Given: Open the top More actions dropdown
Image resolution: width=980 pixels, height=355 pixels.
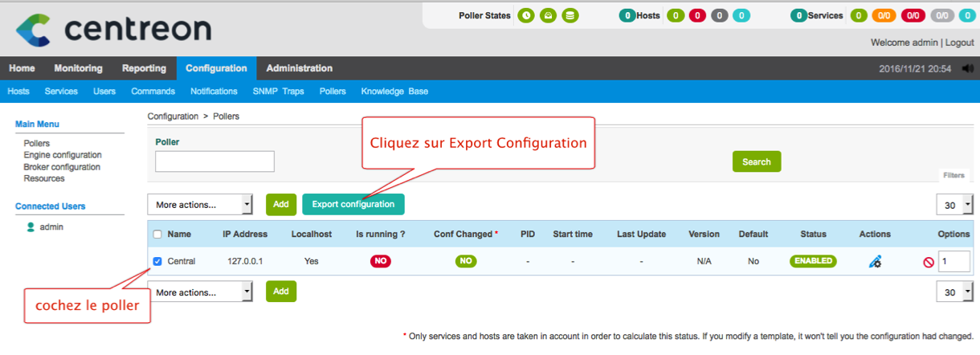Looking at the screenshot, I should 200,205.
